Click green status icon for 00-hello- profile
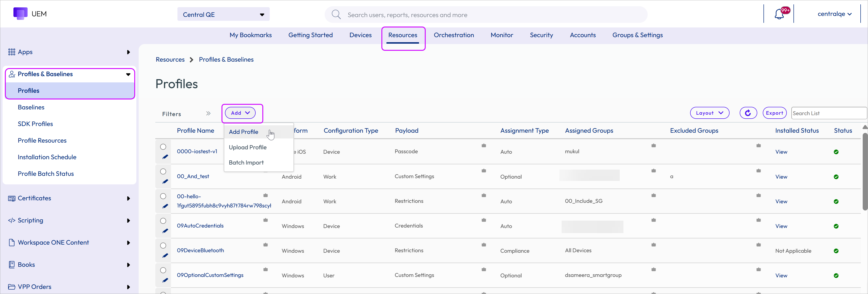The height and width of the screenshot is (294, 868). click(x=836, y=202)
